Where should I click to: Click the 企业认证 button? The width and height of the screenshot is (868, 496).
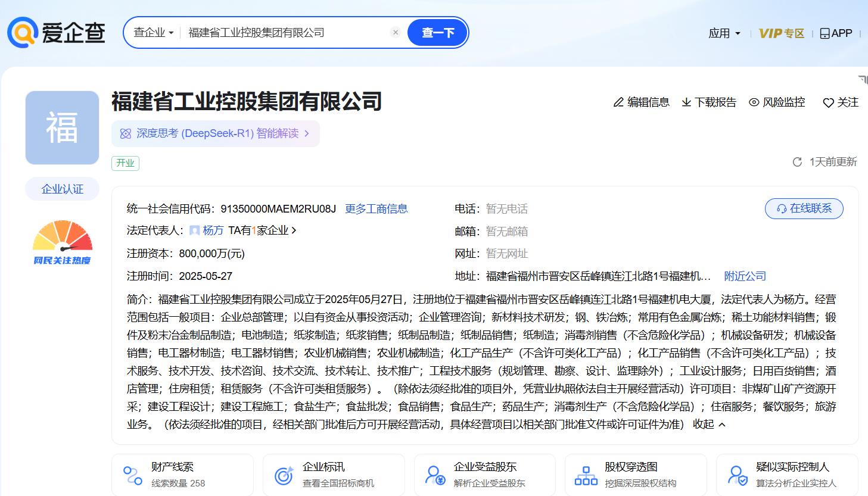pos(62,189)
